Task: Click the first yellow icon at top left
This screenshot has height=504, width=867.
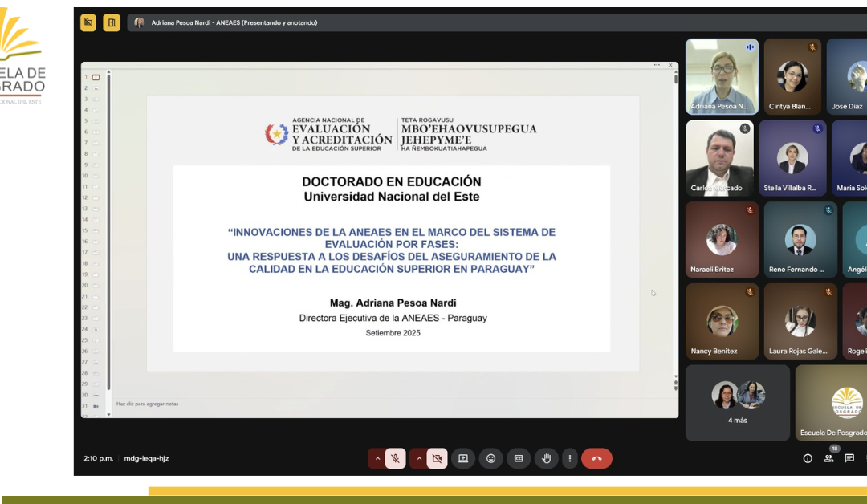Action: coord(88,22)
